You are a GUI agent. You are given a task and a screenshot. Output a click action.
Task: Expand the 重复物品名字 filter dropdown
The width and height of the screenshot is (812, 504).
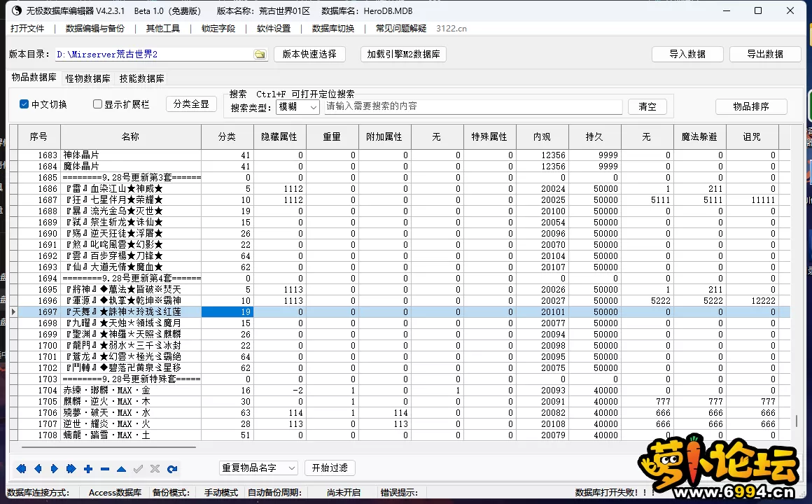[258, 468]
